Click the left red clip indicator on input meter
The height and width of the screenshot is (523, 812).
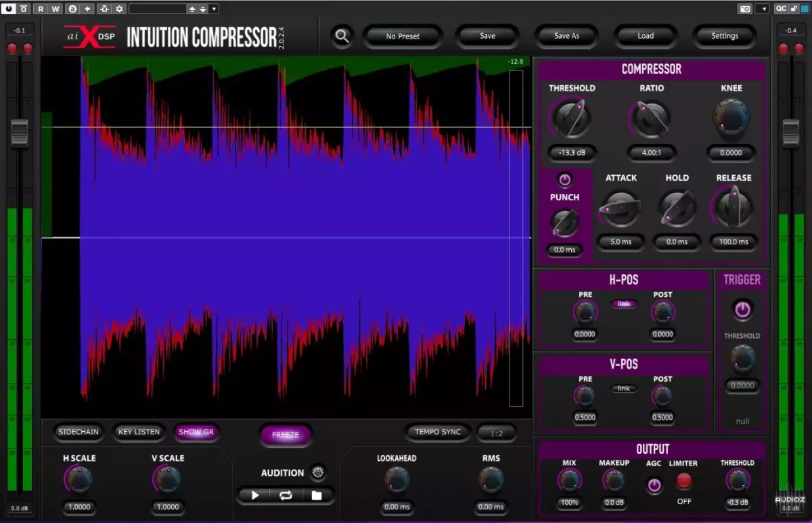point(12,49)
